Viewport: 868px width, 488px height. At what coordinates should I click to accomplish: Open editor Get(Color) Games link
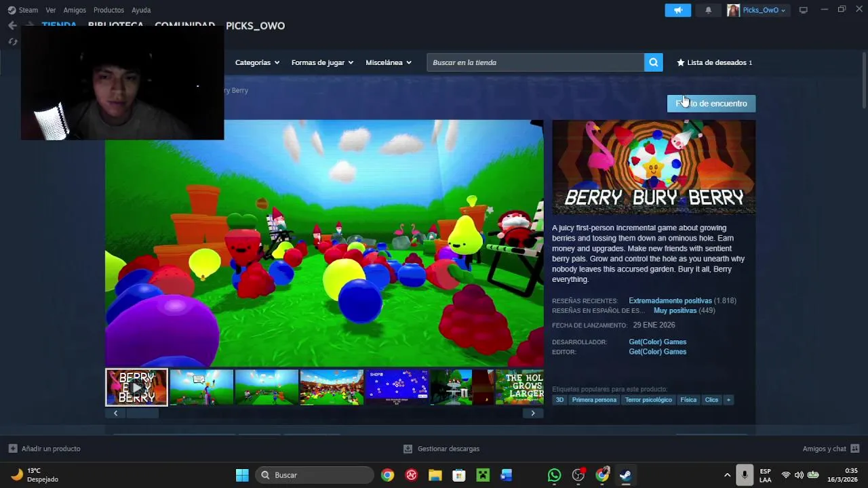657,352
